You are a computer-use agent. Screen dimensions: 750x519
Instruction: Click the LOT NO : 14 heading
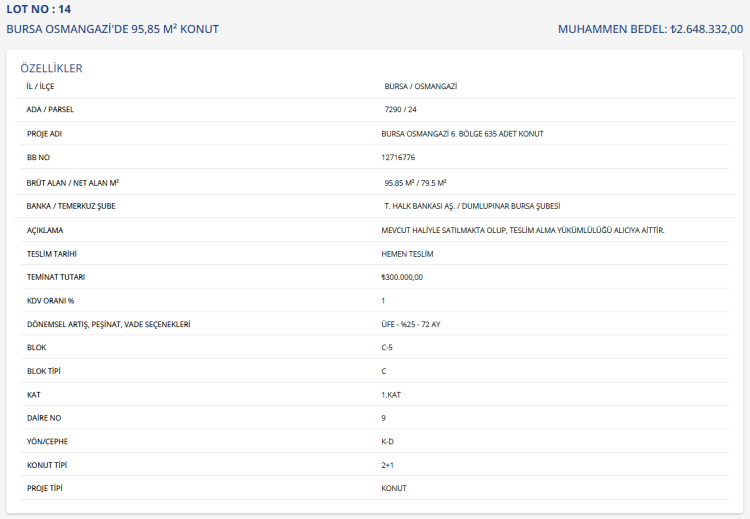tap(39, 9)
